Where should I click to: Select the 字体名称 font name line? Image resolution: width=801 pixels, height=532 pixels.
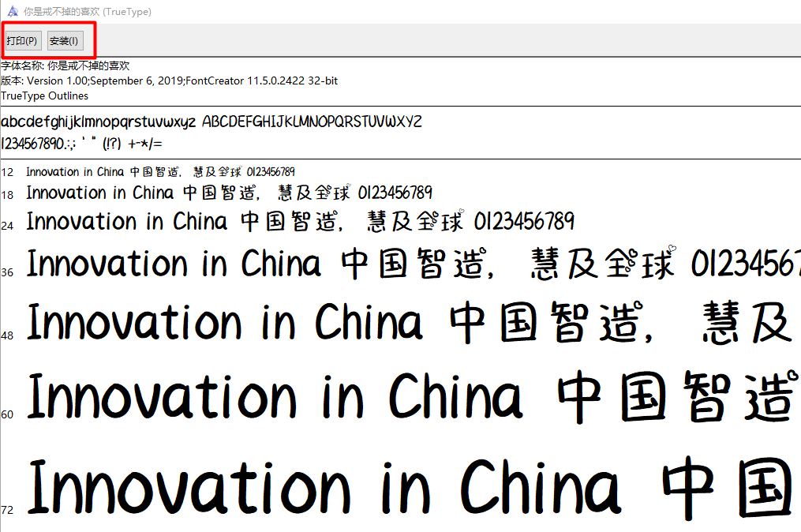pos(66,66)
